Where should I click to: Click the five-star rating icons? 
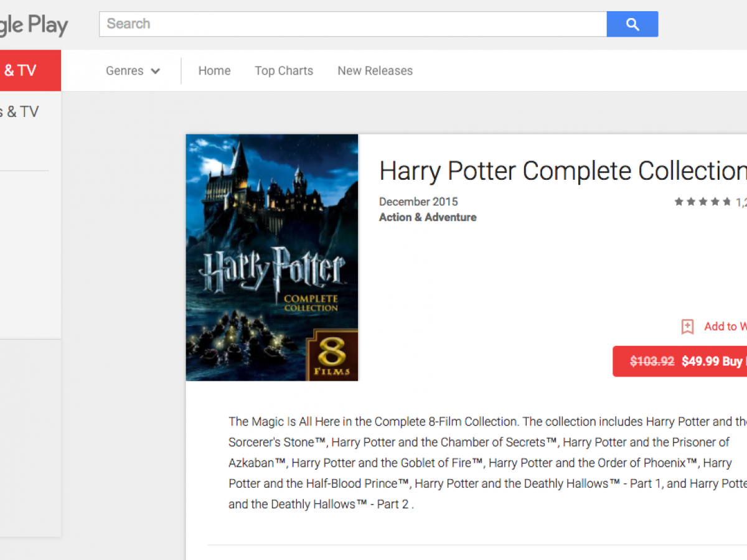(x=702, y=202)
